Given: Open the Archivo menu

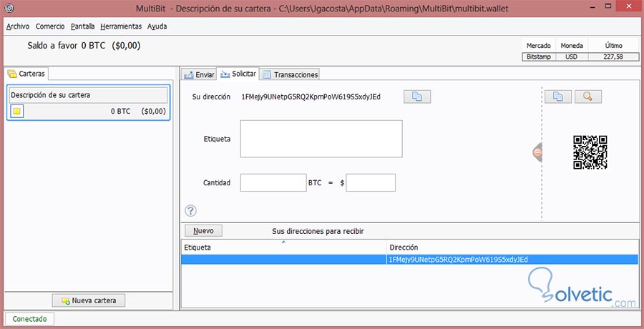Looking at the screenshot, I should (x=18, y=26).
